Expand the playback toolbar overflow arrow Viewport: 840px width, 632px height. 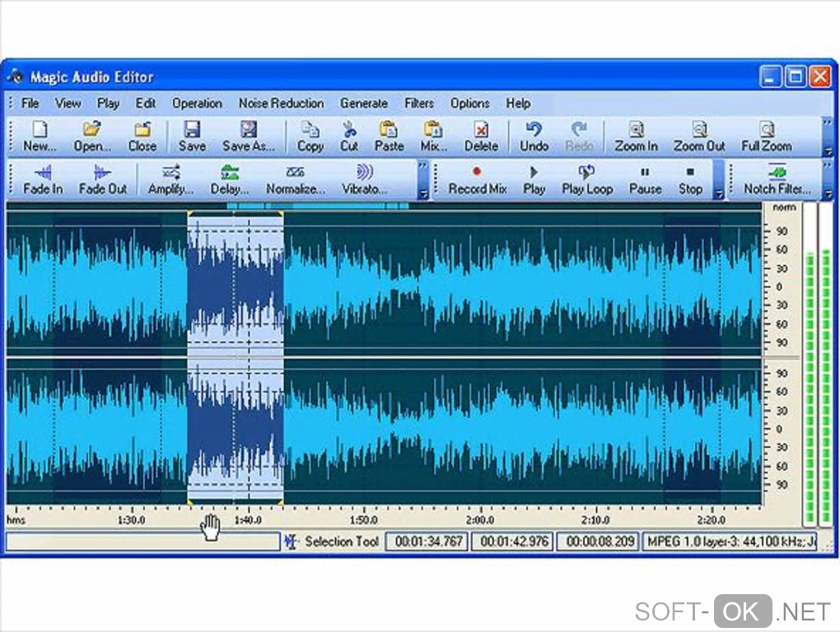click(718, 194)
